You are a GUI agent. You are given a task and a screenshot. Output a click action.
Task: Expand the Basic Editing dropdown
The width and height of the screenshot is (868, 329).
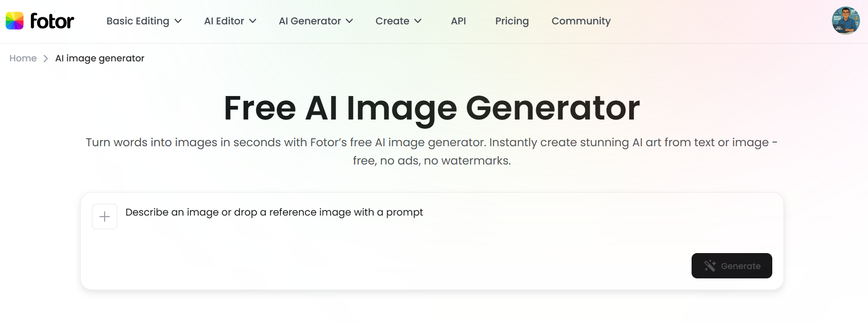pyautogui.click(x=143, y=21)
